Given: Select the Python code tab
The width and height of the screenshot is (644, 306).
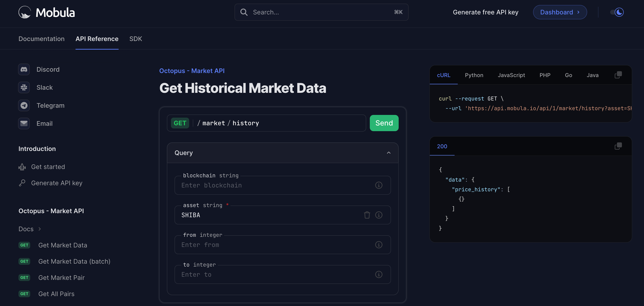Looking at the screenshot, I should [474, 75].
